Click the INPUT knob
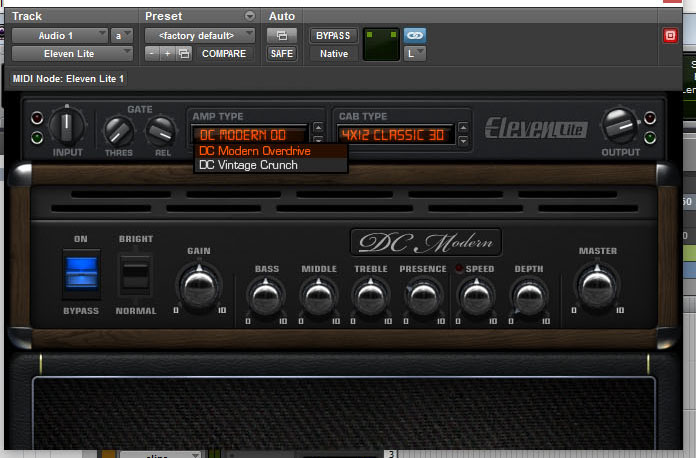This screenshot has width=696, height=458. (x=67, y=126)
